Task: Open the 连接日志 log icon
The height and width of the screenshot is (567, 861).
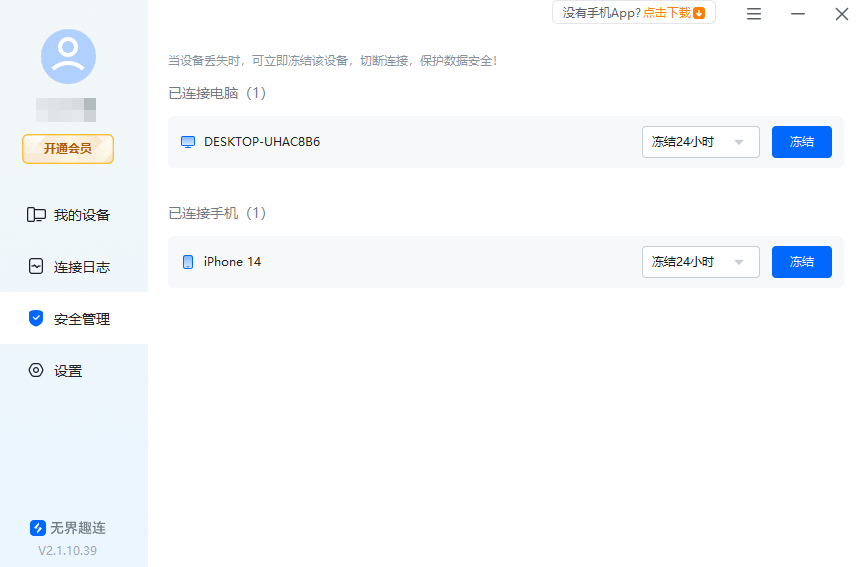Action: coord(36,267)
